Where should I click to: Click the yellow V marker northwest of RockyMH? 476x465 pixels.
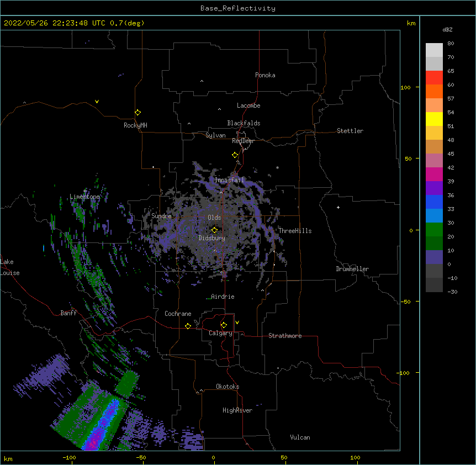click(97, 102)
